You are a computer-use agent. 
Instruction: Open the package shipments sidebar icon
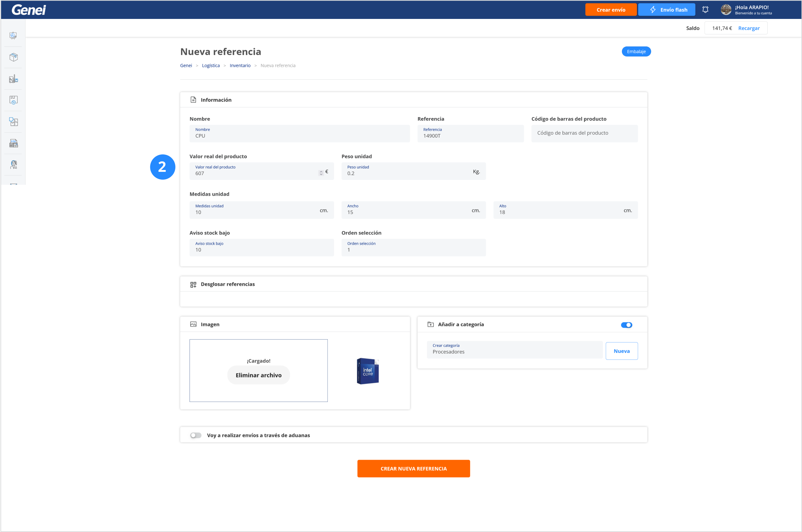[13, 57]
